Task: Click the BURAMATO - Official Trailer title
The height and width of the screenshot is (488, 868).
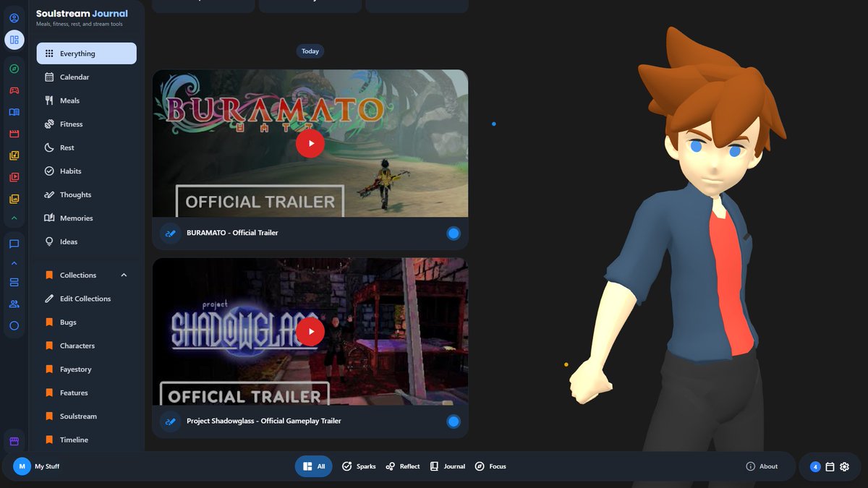Action: (232, 233)
